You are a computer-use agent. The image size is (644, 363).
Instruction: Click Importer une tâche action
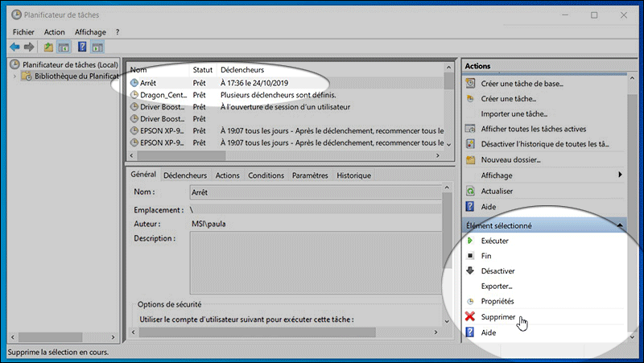[514, 114]
